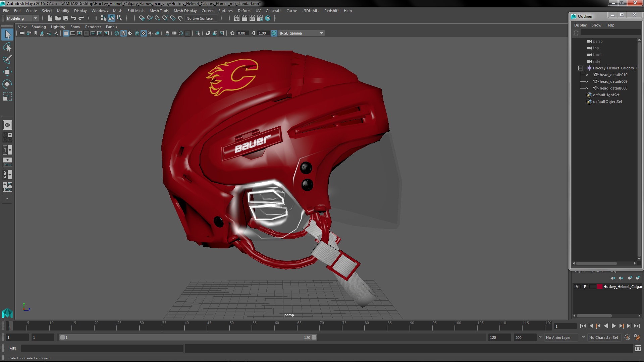Click single perspective view layout icon
This screenshot has height=362, width=644.
(x=7, y=125)
